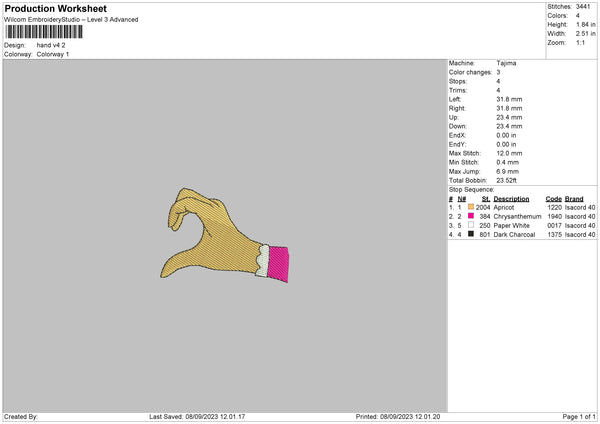Click the 'Trims:' label
Image resolution: width=600 pixels, height=424 pixels.
458,90
